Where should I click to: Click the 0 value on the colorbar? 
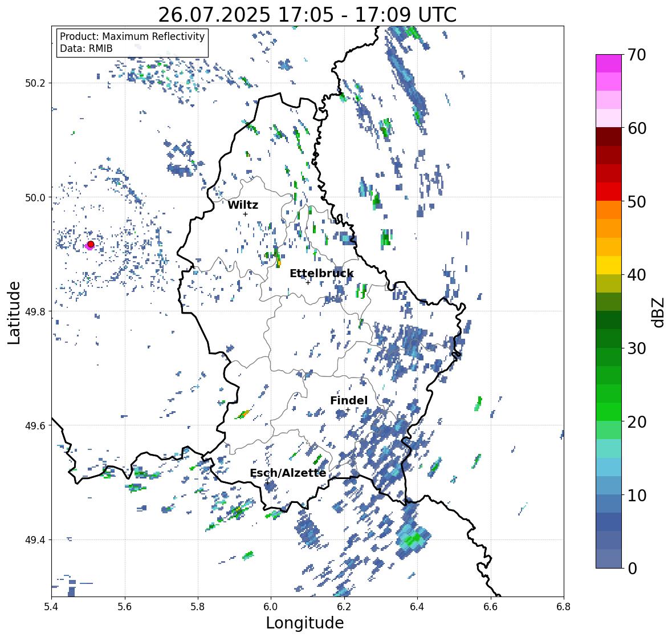click(632, 569)
